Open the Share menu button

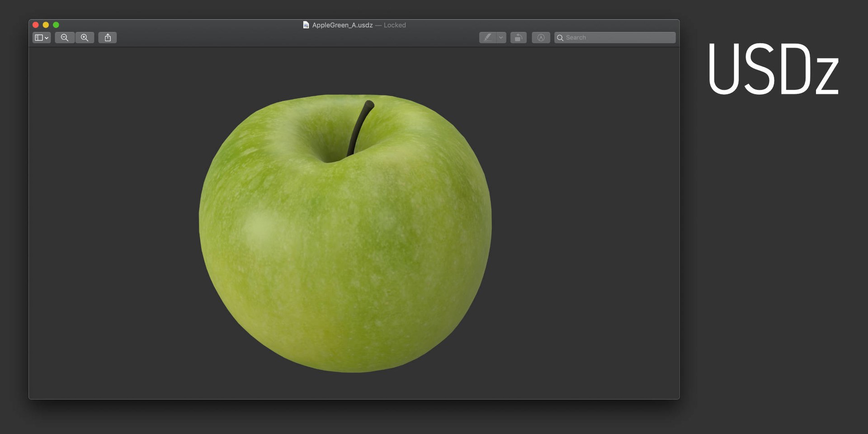[x=108, y=38]
